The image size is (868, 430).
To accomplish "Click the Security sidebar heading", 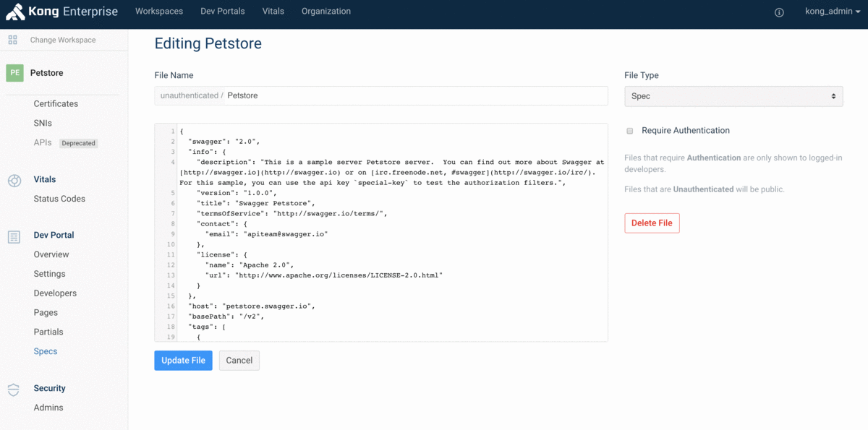I will pos(49,388).
